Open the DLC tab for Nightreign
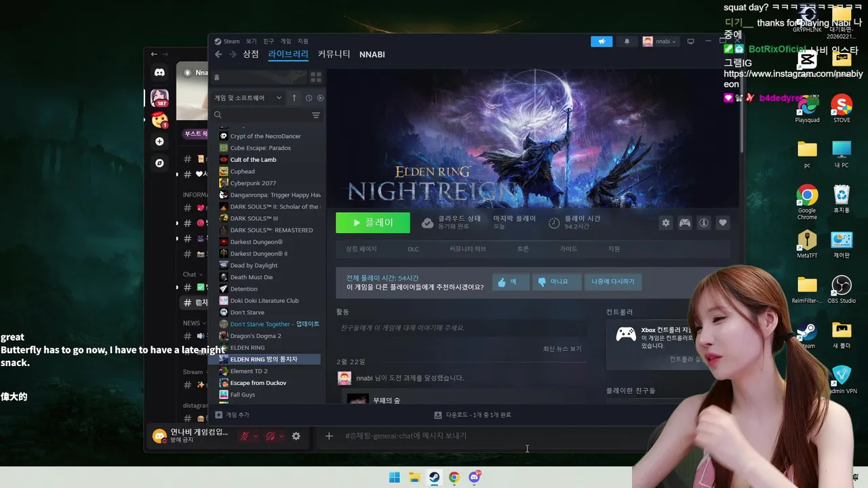The width and height of the screenshot is (868, 488). [413, 249]
